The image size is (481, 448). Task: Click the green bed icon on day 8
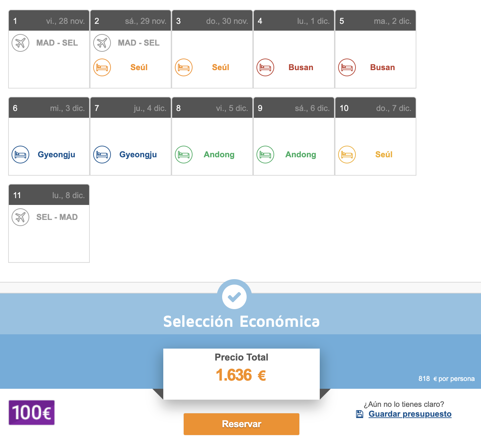click(x=184, y=155)
